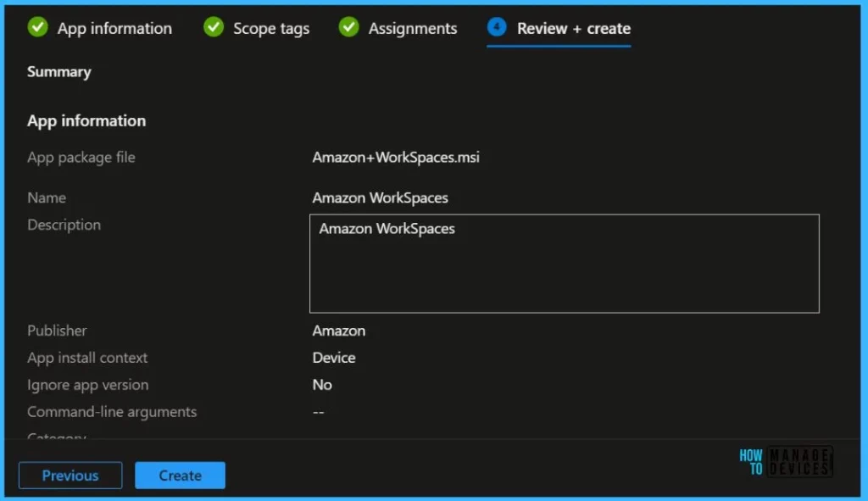Click the Command-line arguments dash value
The width and height of the screenshot is (868, 501).
coord(319,412)
